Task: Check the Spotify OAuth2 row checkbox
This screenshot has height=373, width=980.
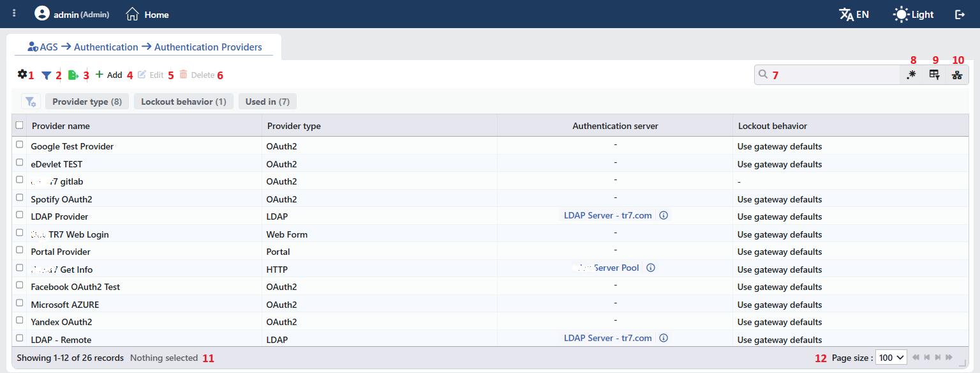Action: 20,198
